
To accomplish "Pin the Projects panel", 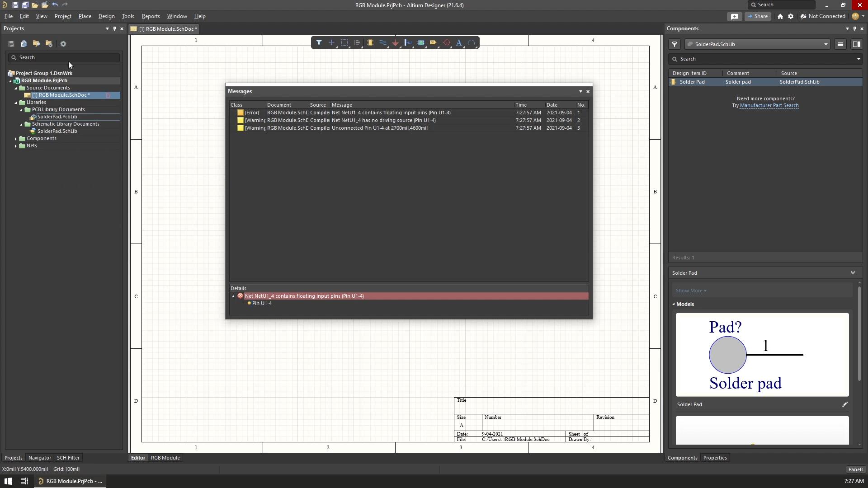I will tap(114, 28).
